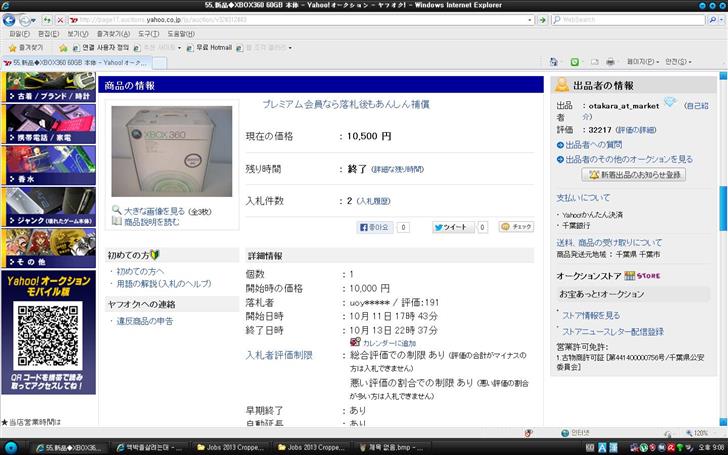
Task: Click the 新着出品のお知らせ登録 button
Action: 634,175
